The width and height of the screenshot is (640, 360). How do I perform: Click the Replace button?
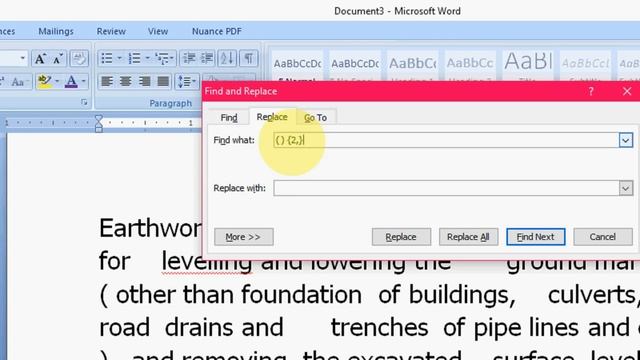point(401,237)
